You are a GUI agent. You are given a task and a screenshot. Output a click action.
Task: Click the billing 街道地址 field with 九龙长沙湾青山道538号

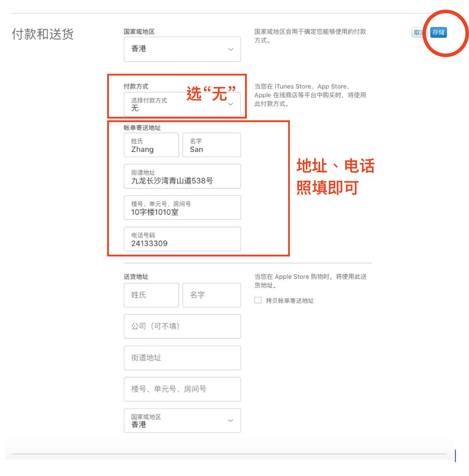click(x=182, y=177)
